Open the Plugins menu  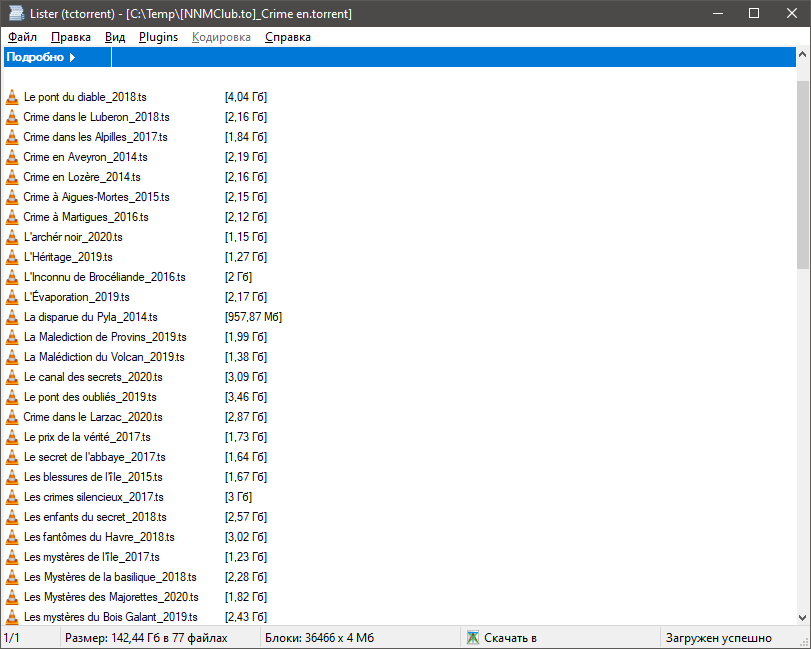[158, 37]
